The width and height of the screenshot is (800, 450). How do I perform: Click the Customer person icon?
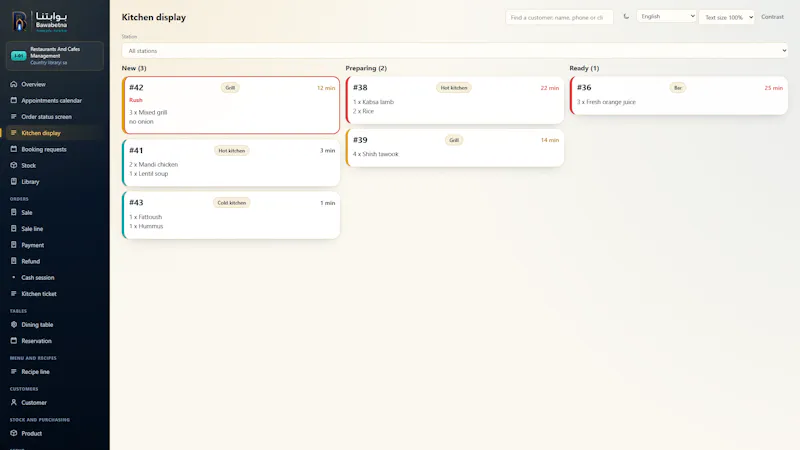[14, 403]
